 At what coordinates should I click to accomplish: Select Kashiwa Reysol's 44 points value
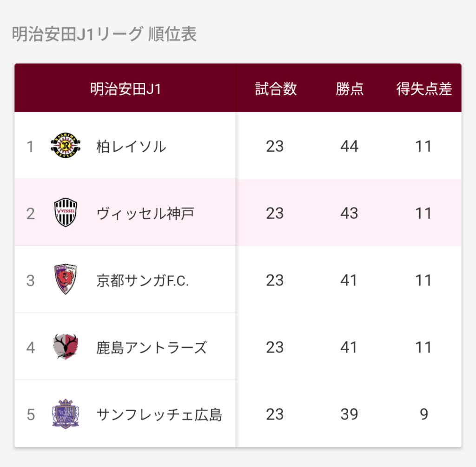click(349, 147)
